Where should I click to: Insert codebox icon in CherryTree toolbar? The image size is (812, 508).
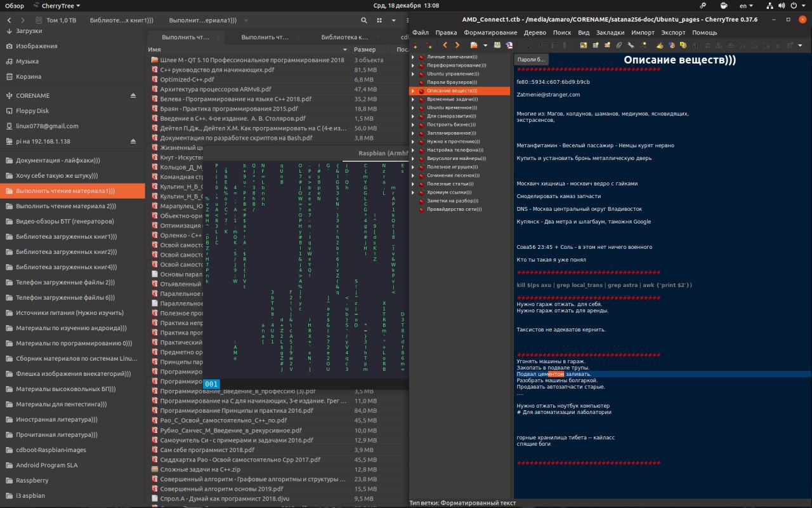tap(607, 45)
